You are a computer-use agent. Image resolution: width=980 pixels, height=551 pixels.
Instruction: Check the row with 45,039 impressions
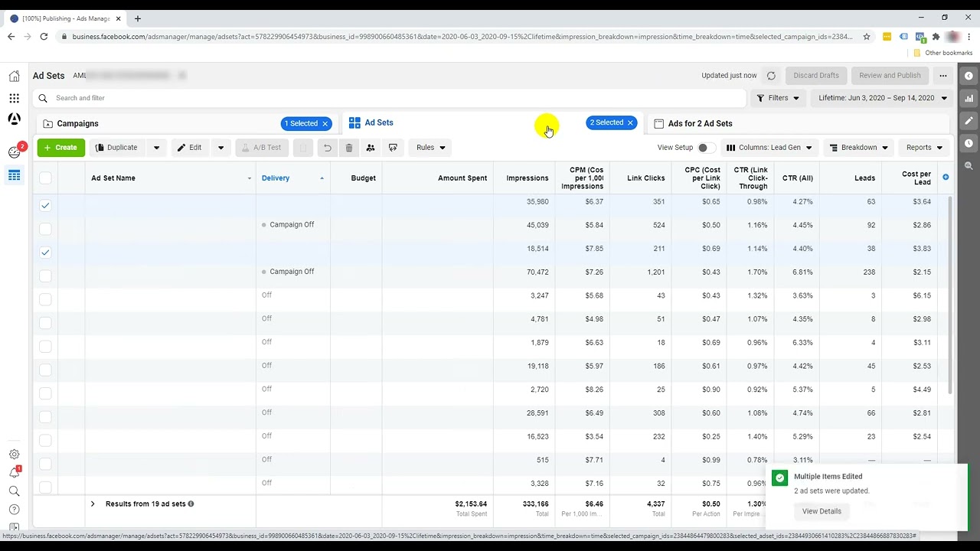pyautogui.click(x=45, y=229)
